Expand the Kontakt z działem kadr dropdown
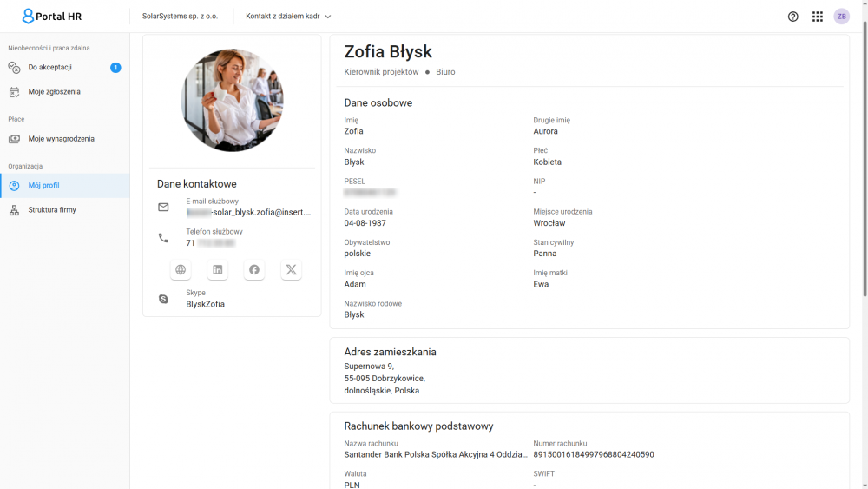This screenshot has width=868, height=489. tap(288, 17)
